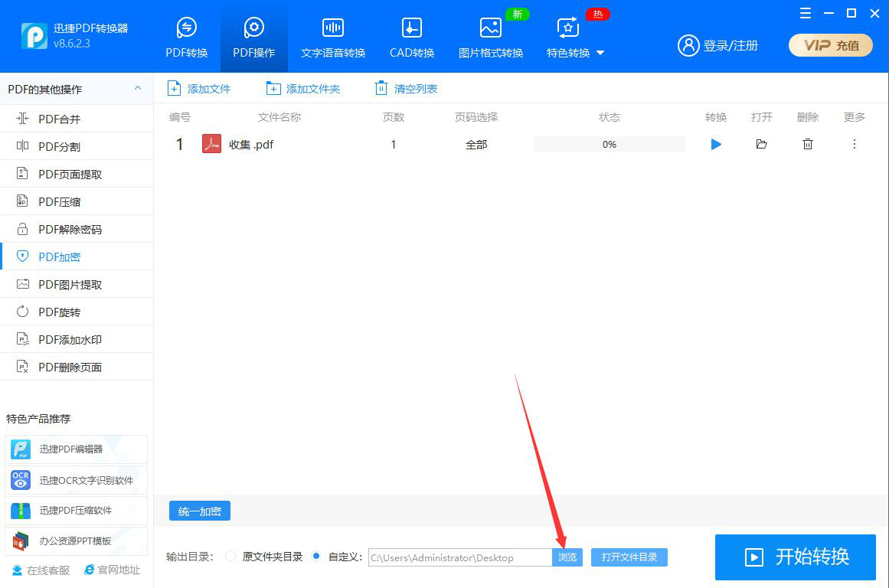Open 图片格式转换 tab

490,38
